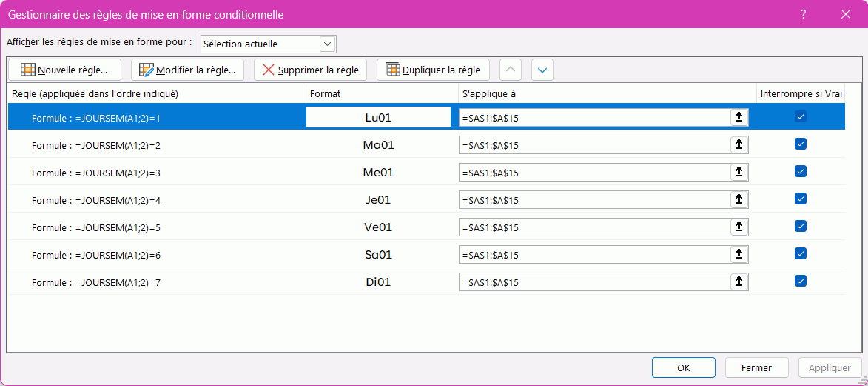Click the Ve01 format preview

coord(378,227)
